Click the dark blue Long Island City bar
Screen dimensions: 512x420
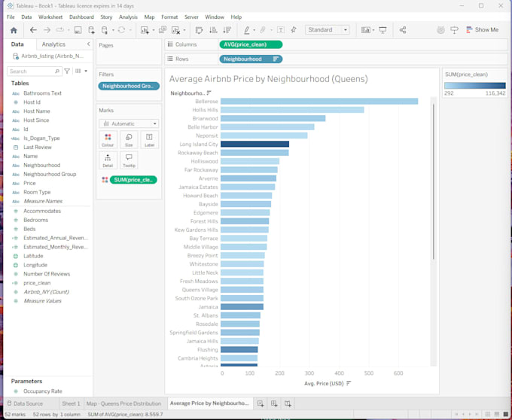pyautogui.click(x=254, y=144)
